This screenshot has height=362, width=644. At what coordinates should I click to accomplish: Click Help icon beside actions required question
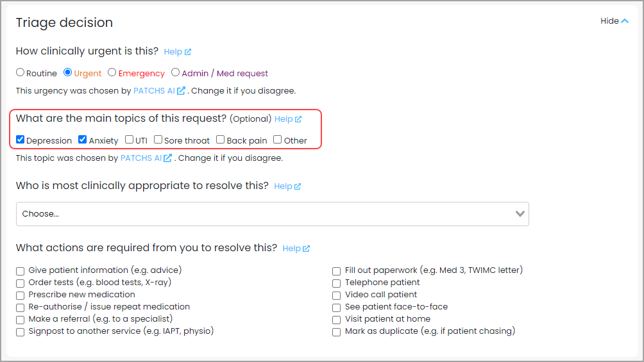[x=306, y=249]
